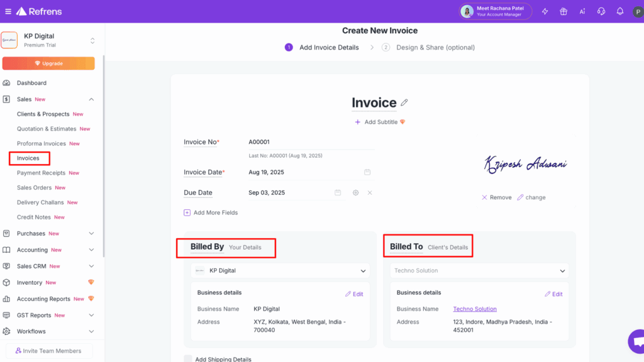Open the Ai assistant icon
The image size is (644, 362).
582,11
